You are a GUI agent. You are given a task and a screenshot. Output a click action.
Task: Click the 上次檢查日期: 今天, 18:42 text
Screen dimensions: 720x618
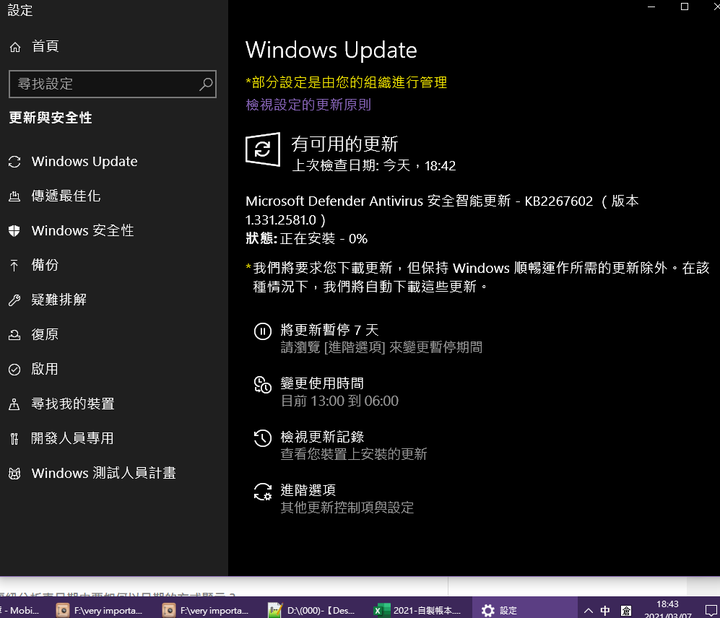tap(374, 165)
